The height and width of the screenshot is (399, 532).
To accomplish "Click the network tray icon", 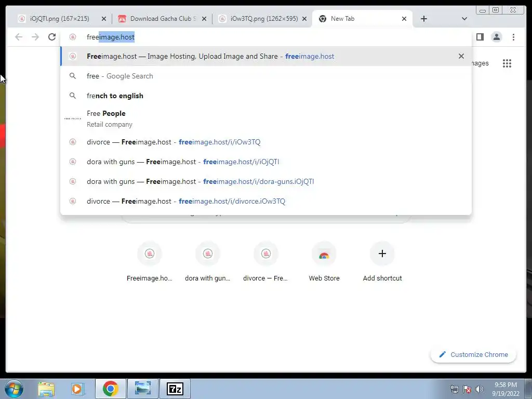I will 454,389.
